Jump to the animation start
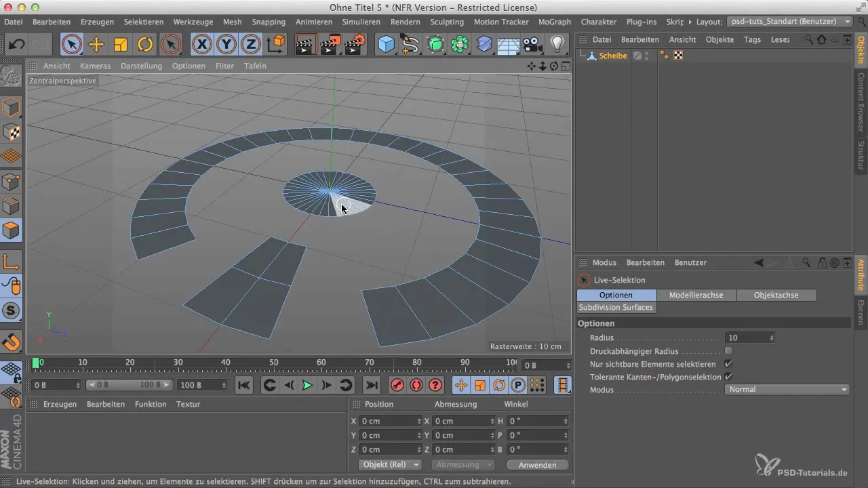The height and width of the screenshot is (488, 868). tap(244, 385)
